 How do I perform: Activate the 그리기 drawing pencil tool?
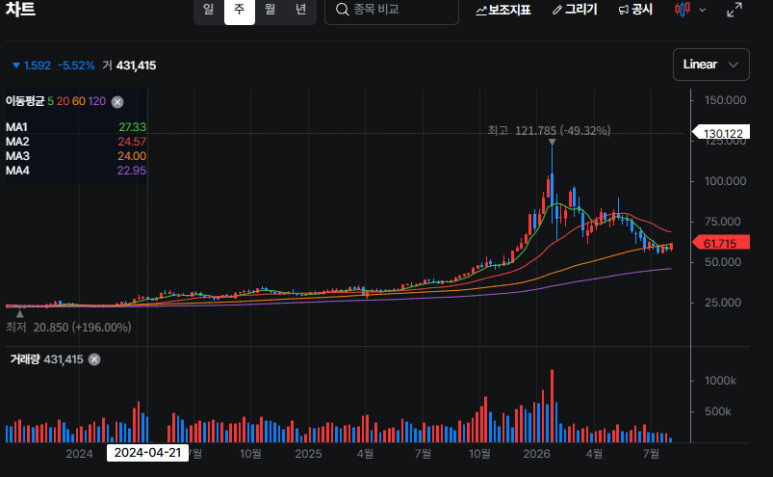[575, 9]
